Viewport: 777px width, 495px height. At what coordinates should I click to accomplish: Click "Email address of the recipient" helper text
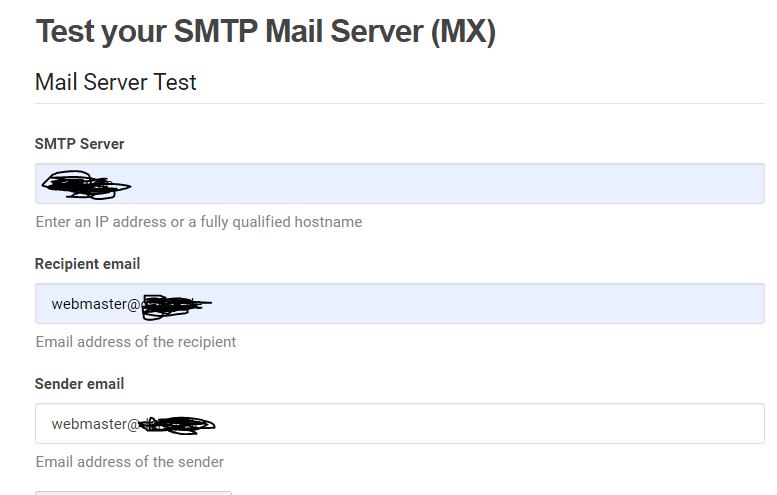[136, 342]
